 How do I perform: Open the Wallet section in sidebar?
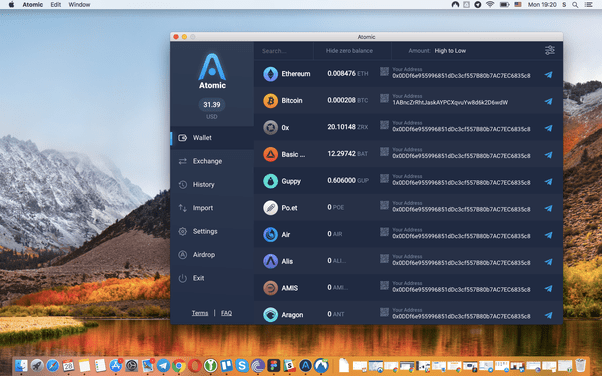click(212, 137)
